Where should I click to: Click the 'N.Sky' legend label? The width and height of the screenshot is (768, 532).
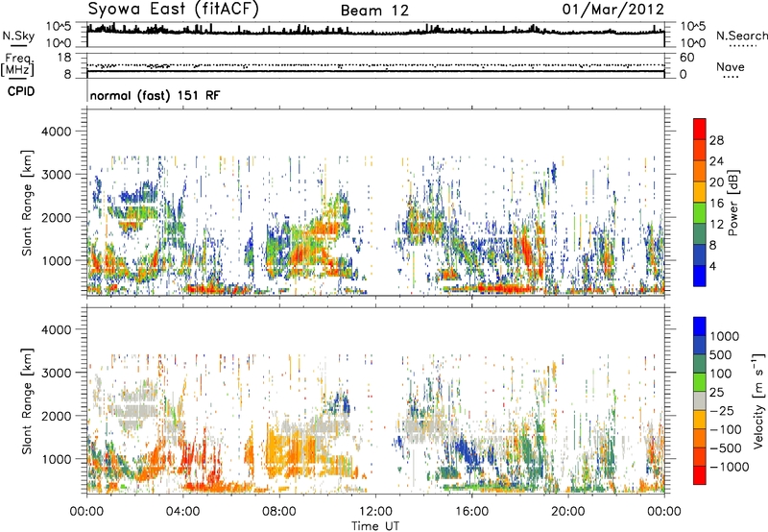pos(18,36)
